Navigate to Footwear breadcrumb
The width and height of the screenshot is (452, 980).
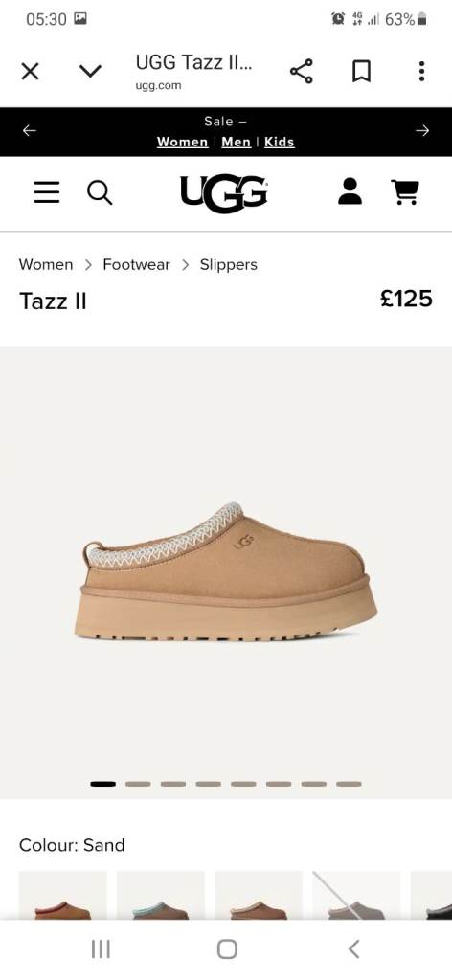pyautogui.click(x=136, y=264)
